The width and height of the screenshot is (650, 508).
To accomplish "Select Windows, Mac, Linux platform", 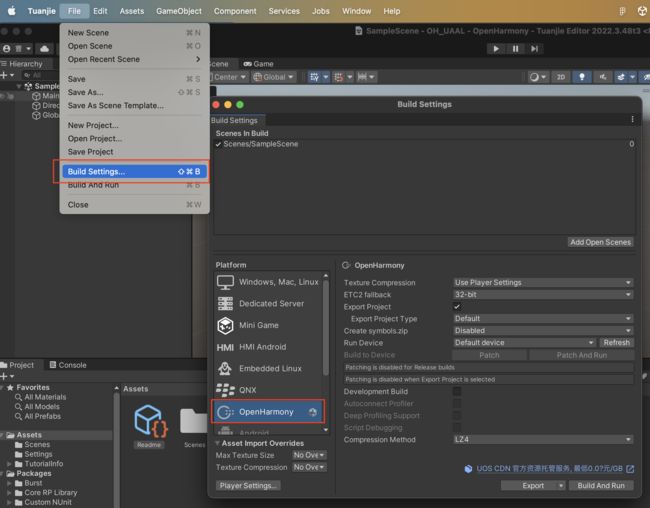I will (x=268, y=282).
